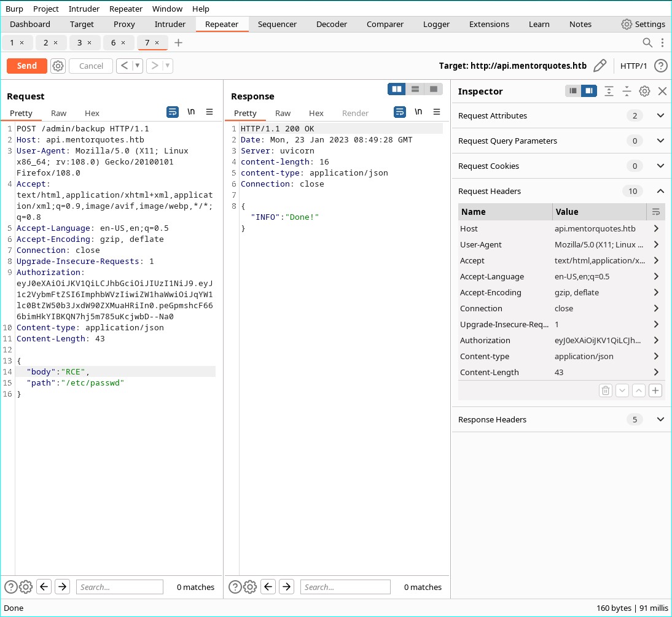Image resolution: width=672 pixels, height=617 pixels.
Task: Toggle word wrap icon in Response panel
Action: pyautogui.click(x=399, y=112)
